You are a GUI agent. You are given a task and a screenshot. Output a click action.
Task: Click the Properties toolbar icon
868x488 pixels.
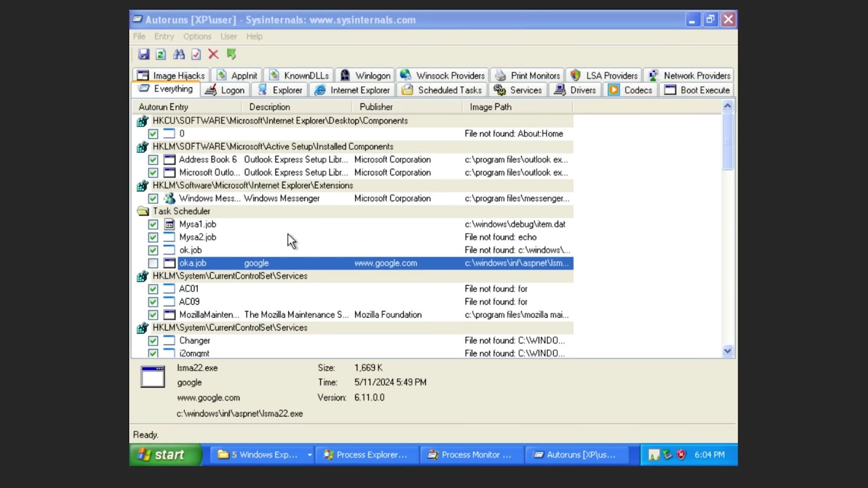click(x=196, y=54)
